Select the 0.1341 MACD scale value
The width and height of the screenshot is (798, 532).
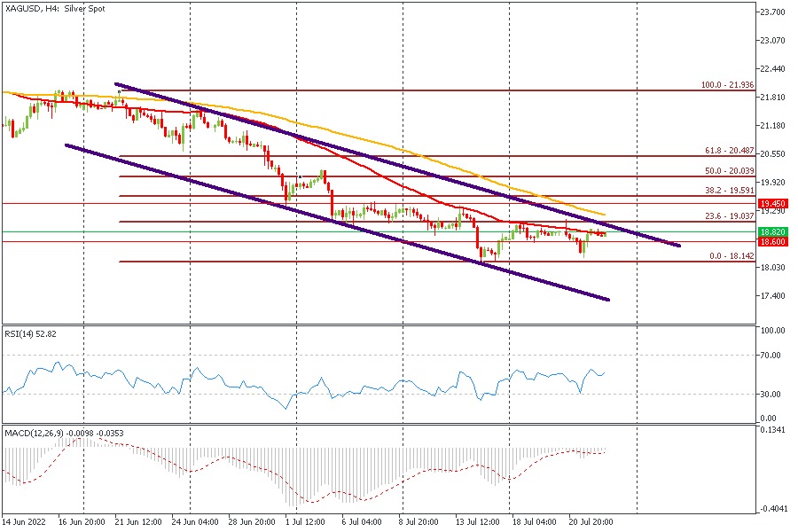(772, 431)
